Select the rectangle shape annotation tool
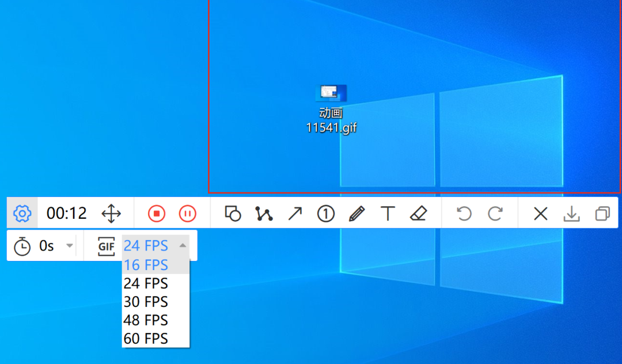 pos(233,213)
